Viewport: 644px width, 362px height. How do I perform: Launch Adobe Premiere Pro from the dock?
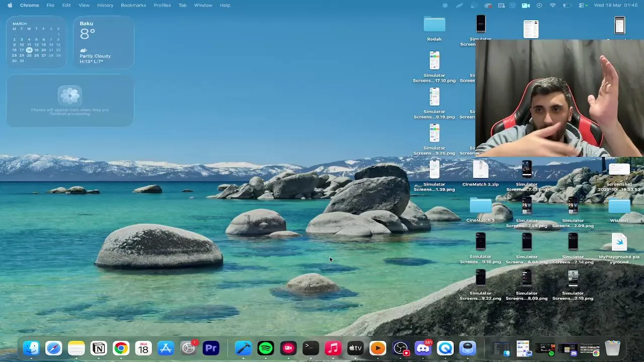[211, 348]
